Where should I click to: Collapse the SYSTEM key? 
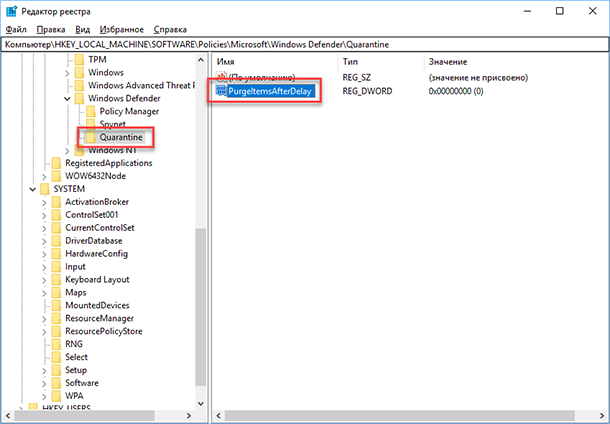point(33,189)
